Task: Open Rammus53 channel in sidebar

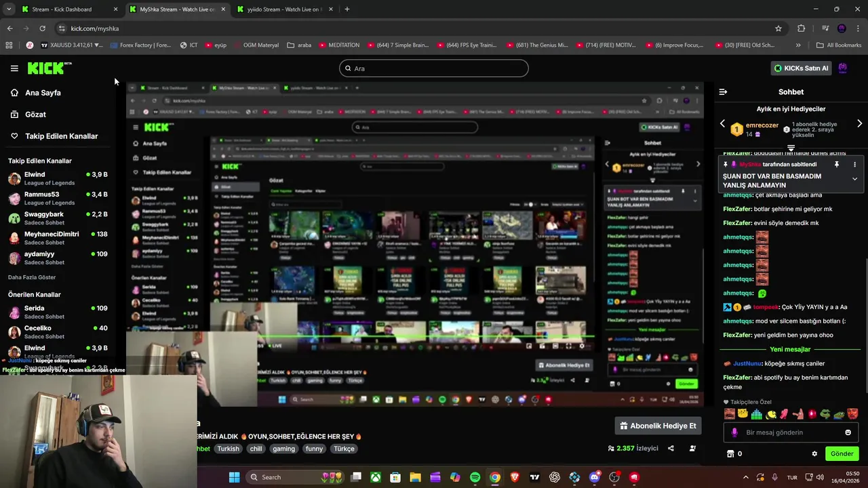Action: 58,199
